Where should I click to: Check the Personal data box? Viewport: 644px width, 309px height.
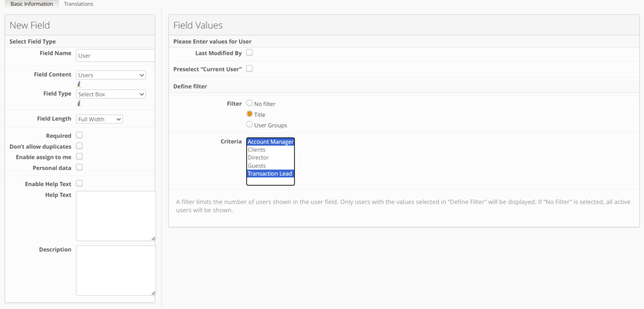tap(79, 167)
